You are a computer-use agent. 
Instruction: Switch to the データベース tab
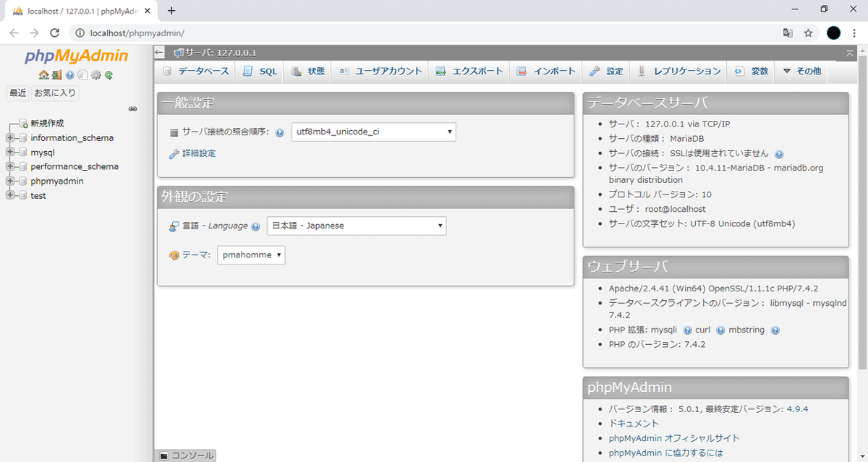click(196, 72)
